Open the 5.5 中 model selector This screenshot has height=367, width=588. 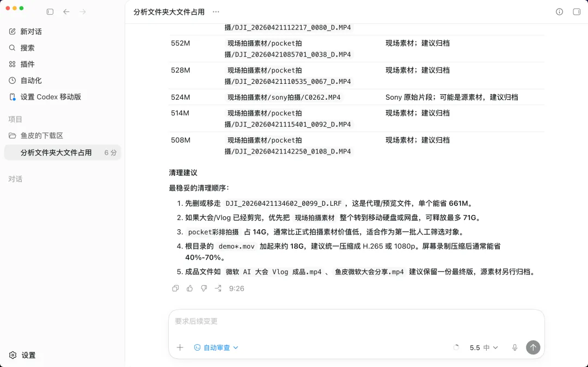point(484,347)
